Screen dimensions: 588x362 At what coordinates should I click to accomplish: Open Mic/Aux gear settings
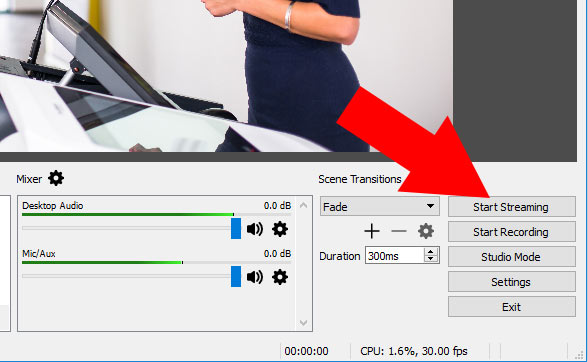(280, 277)
